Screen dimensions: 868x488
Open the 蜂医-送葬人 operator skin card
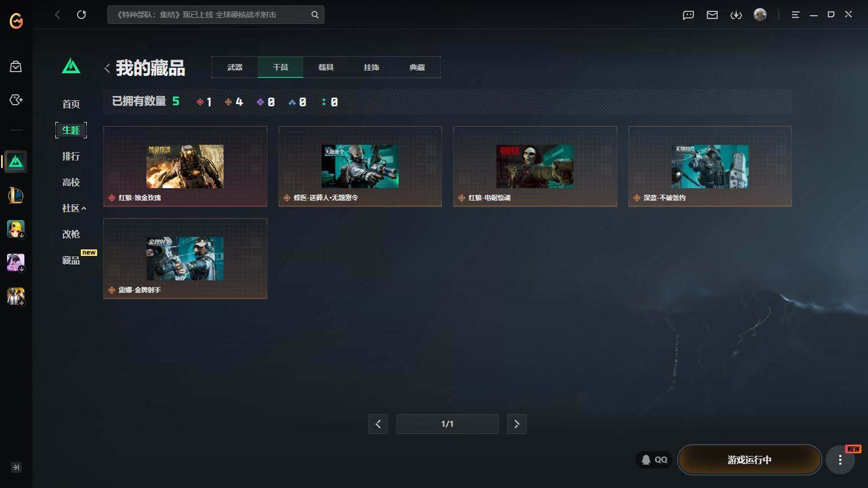coord(360,166)
